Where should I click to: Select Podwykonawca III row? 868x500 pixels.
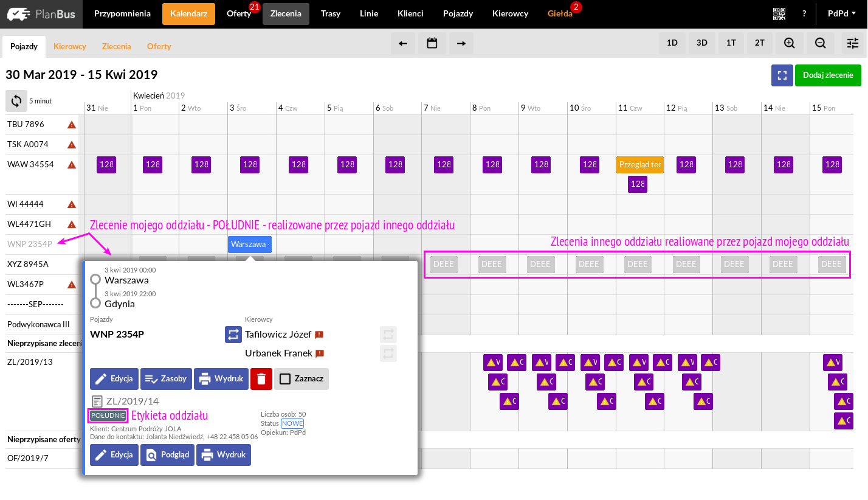click(x=39, y=325)
